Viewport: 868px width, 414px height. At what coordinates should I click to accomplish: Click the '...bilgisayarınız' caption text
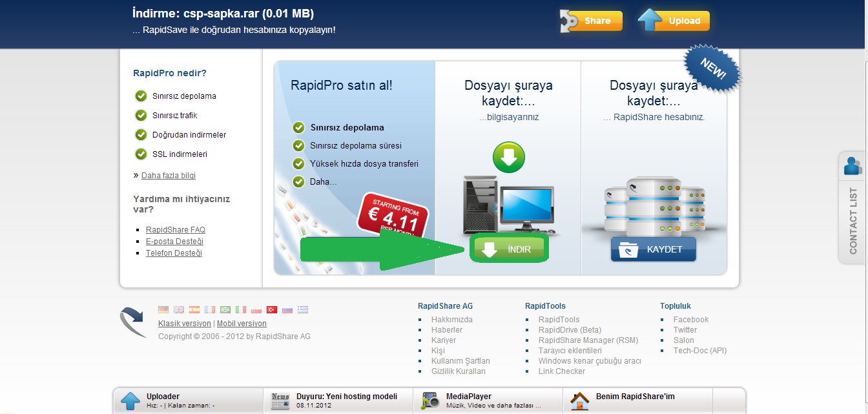pos(509,118)
